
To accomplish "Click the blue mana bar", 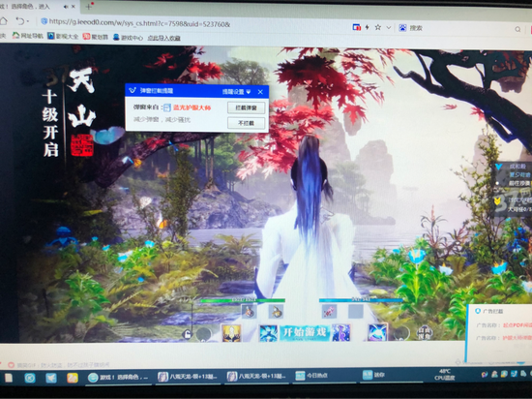I will 361,300.
